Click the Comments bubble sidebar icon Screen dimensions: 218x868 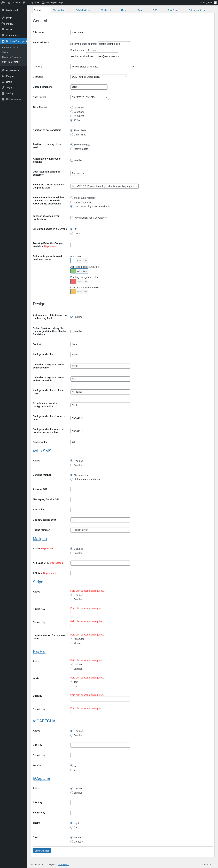coord(3,35)
